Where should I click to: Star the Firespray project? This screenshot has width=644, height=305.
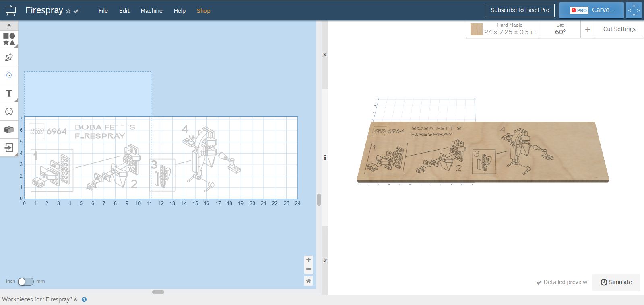coord(68,11)
